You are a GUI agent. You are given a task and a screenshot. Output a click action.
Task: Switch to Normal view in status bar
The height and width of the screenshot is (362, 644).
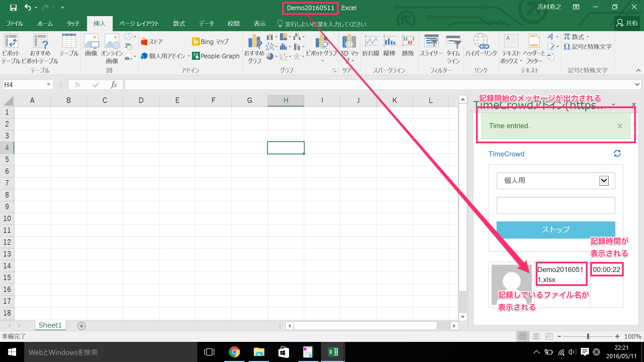pyautogui.click(x=523, y=336)
